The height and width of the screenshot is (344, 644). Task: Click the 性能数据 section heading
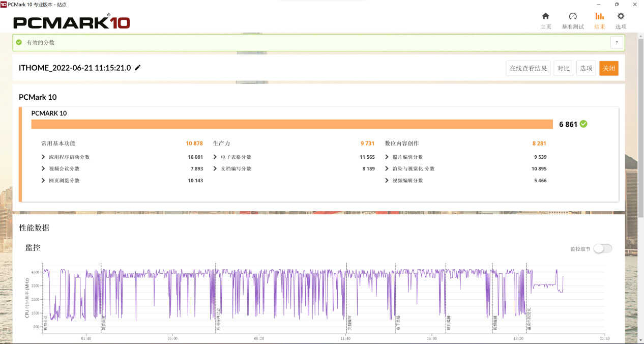(x=34, y=227)
